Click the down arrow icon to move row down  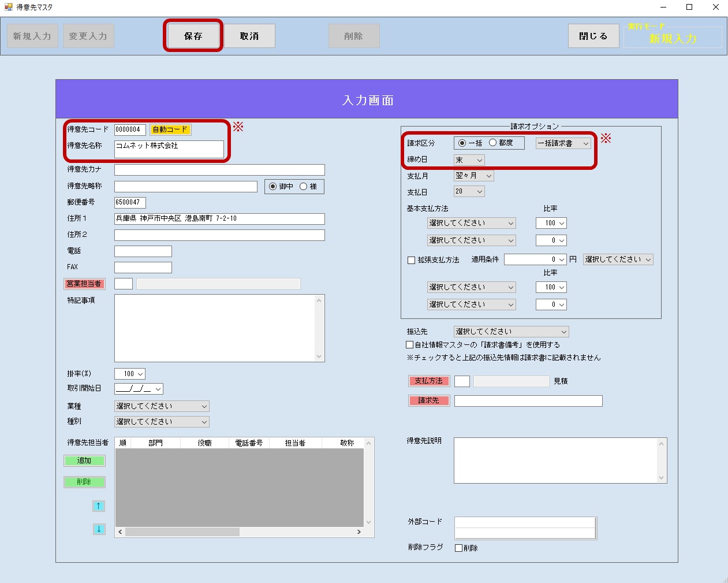click(99, 529)
